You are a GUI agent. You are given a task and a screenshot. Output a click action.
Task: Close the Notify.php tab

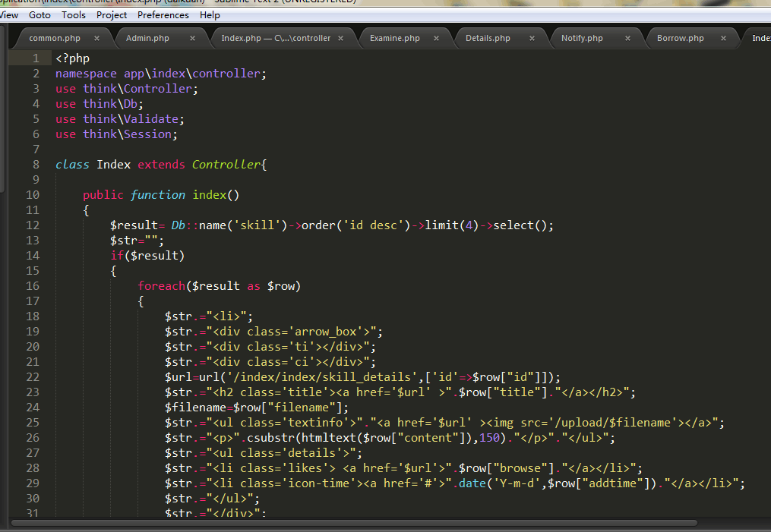[628, 38]
